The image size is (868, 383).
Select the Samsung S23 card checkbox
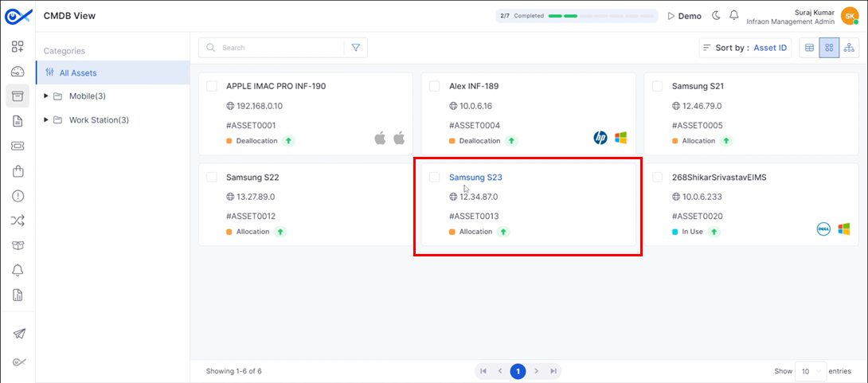[x=435, y=177]
